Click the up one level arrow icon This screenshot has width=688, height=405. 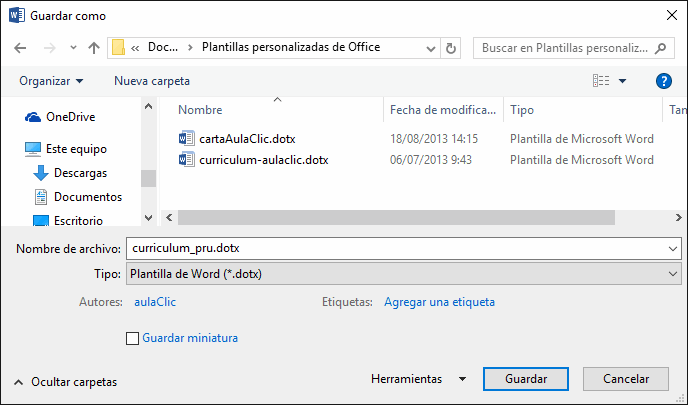coord(93,48)
